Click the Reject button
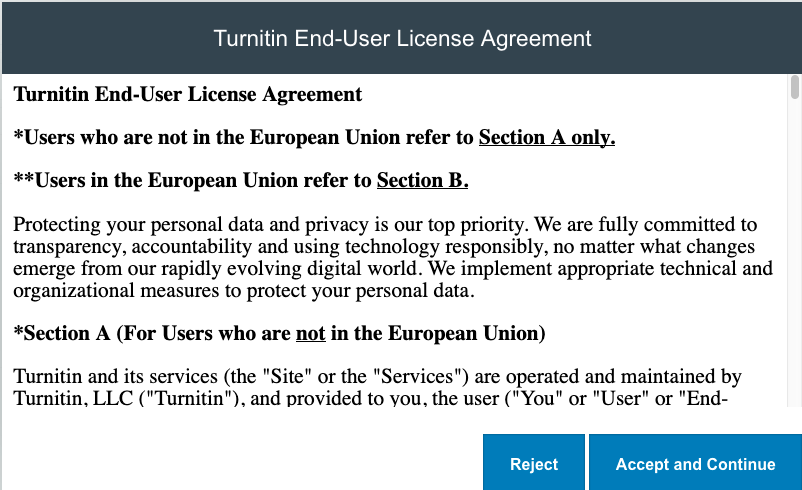This screenshot has height=490, width=802. [534, 463]
